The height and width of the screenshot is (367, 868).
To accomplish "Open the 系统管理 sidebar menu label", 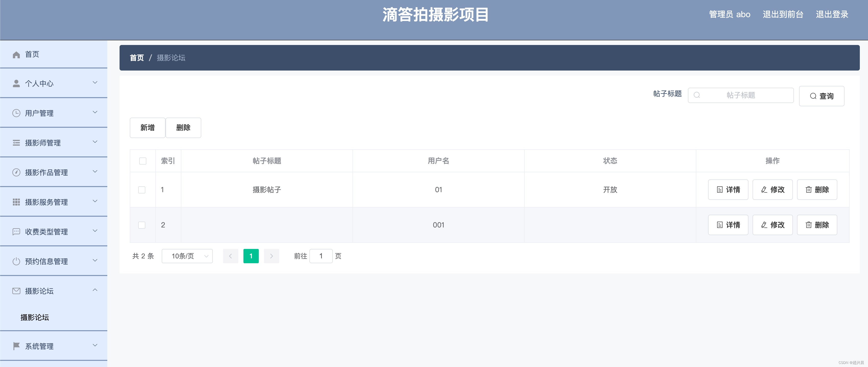I will (39, 346).
